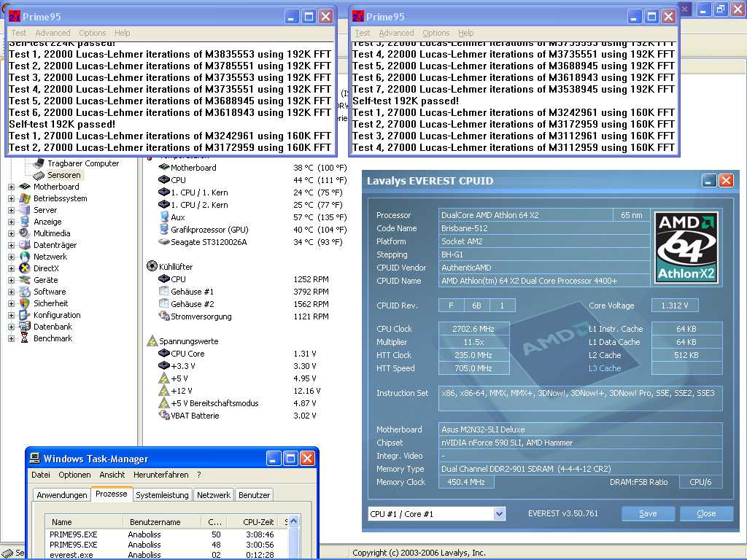Expand the Konfiguration tree node
The width and height of the screenshot is (747, 560).
[x=11, y=315]
